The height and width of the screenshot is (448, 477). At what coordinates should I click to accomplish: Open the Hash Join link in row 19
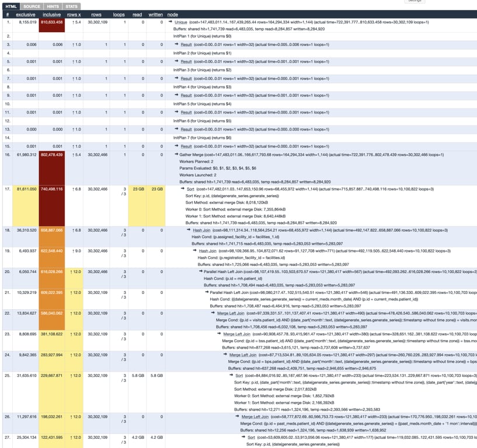(x=207, y=251)
